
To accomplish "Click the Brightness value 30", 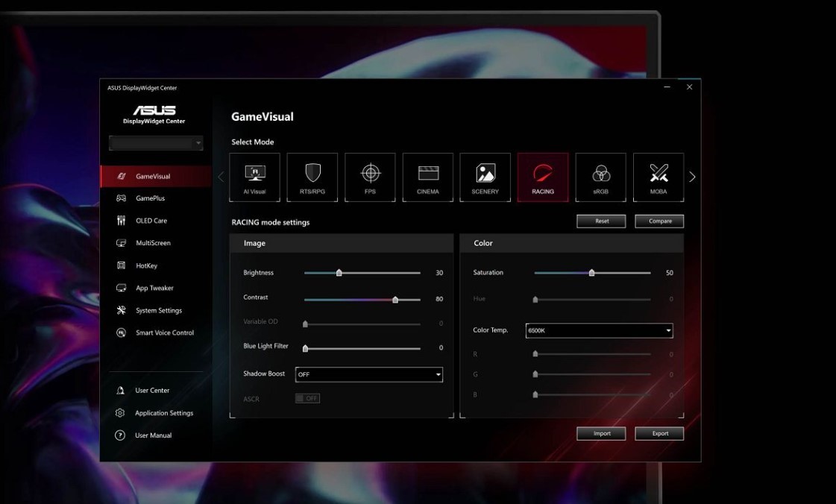I will [x=439, y=273].
